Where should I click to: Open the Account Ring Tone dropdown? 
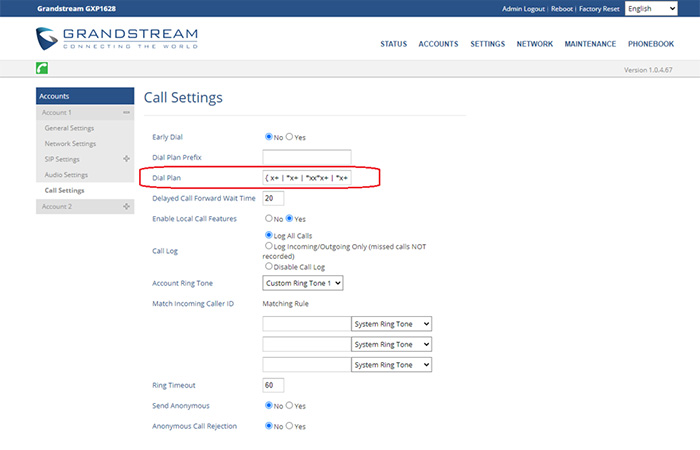303,283
